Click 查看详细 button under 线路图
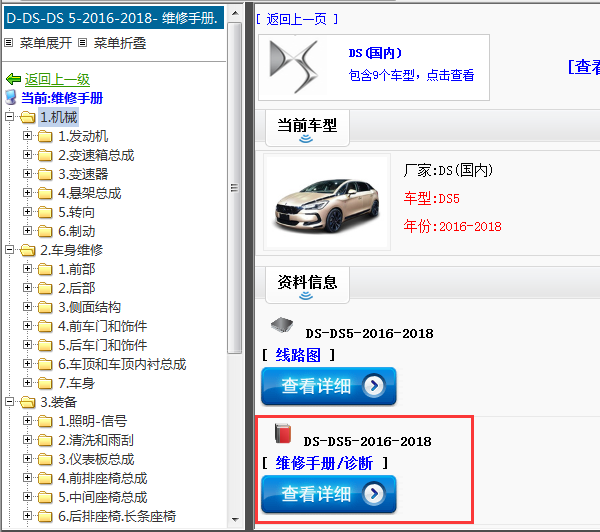The width and height of the screenshot is (600, 532). (x=329, y=386)
